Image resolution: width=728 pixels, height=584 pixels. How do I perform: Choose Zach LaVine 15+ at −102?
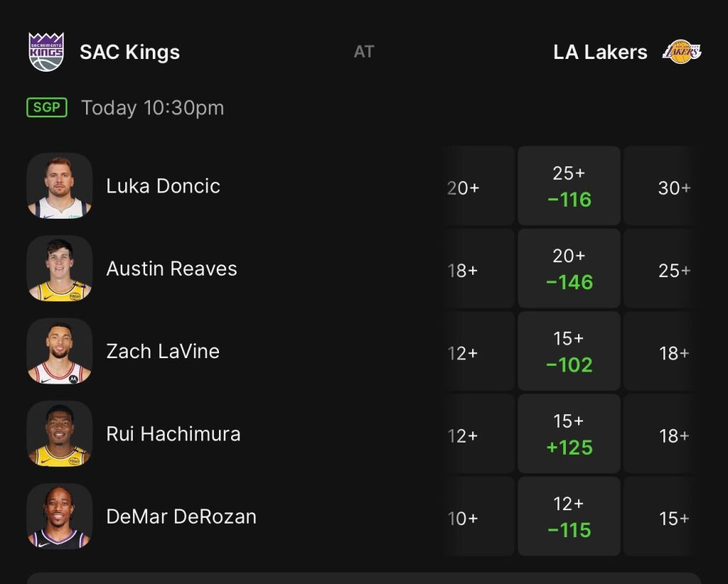(569, 351)
